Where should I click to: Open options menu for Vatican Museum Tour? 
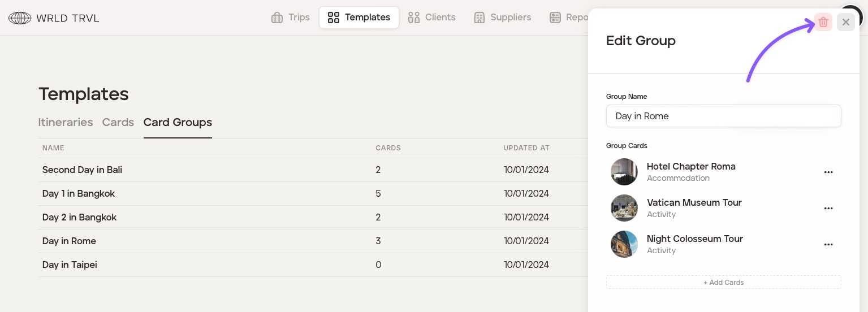[828, 209]
